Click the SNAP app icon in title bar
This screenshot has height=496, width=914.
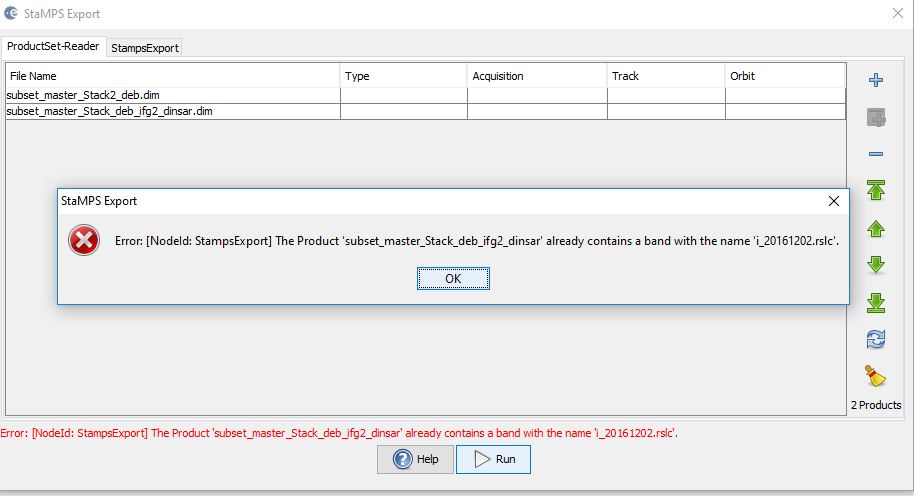[10, 13]
